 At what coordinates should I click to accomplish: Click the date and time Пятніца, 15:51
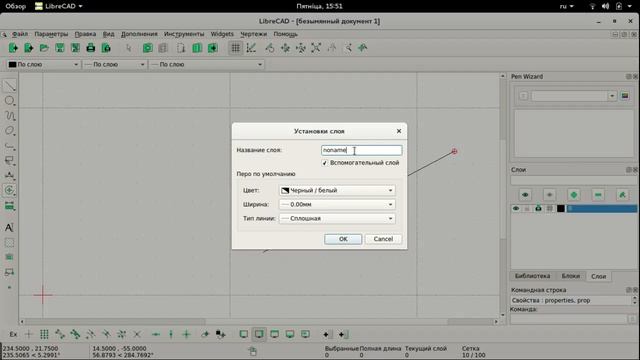[x=320, y=6]
